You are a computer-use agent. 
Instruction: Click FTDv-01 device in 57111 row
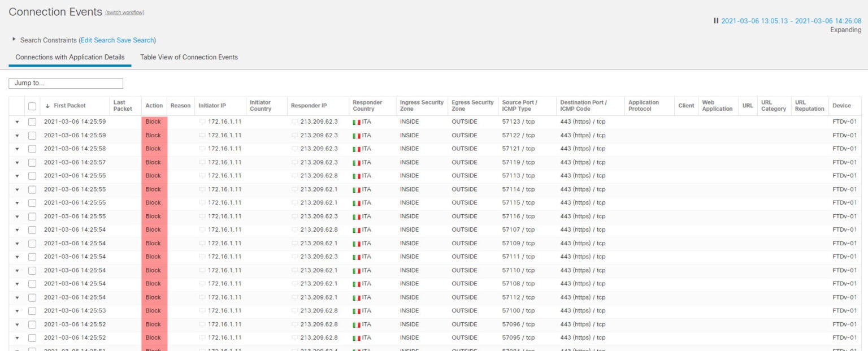[844, 257]
